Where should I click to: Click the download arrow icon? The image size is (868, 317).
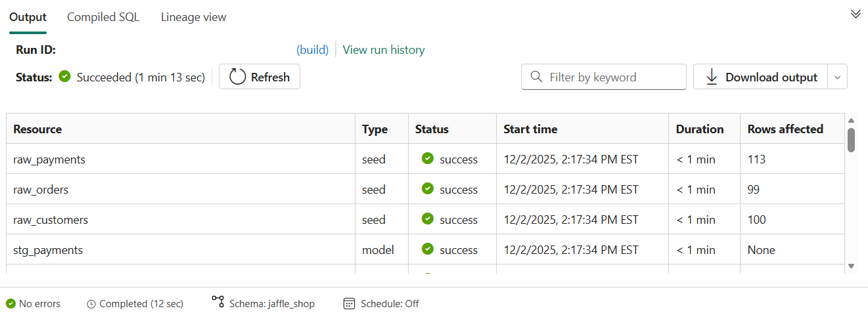[711, 77]
